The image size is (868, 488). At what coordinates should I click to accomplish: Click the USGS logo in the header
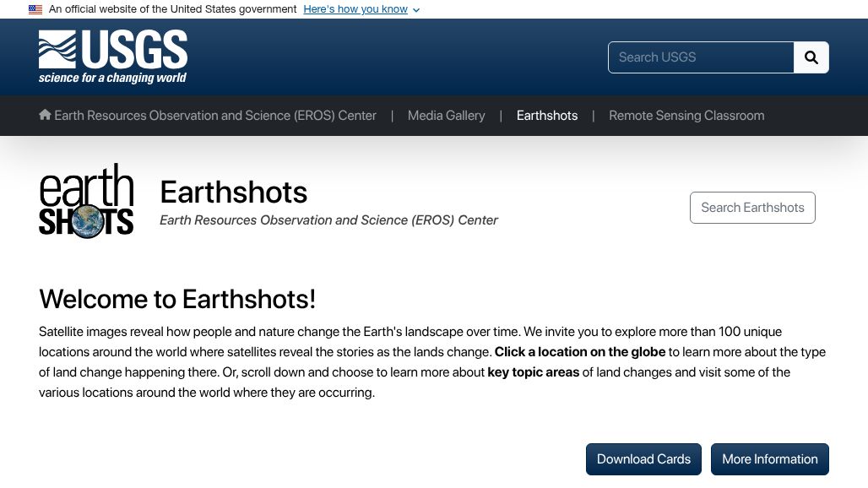tap(113, 57)
